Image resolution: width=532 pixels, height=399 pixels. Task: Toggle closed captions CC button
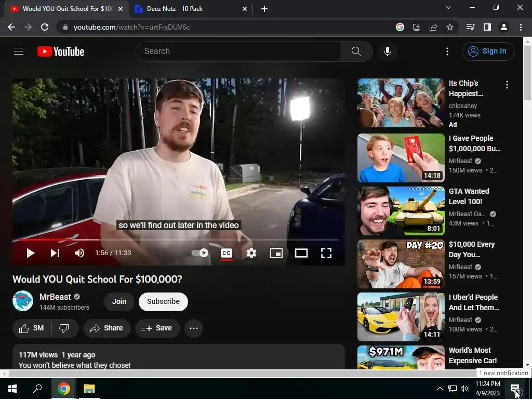click(x=227, y=253)
